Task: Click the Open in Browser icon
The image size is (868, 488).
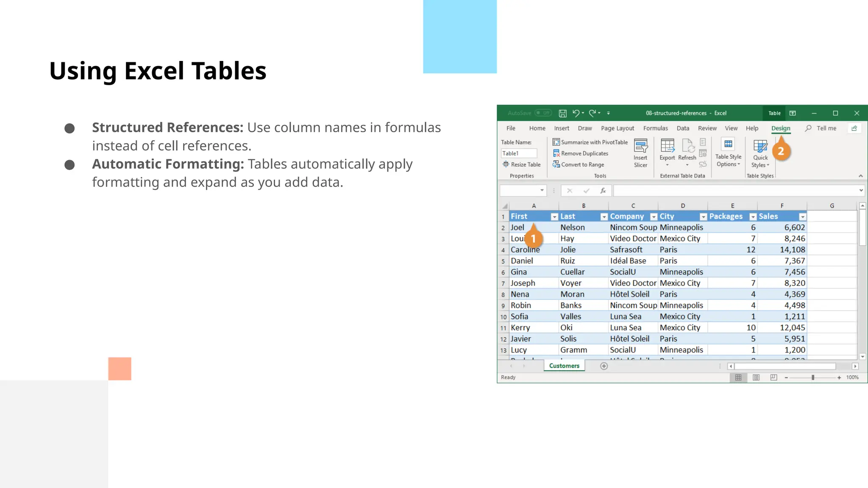Action: pyautogui.click(x=703, y=153)
